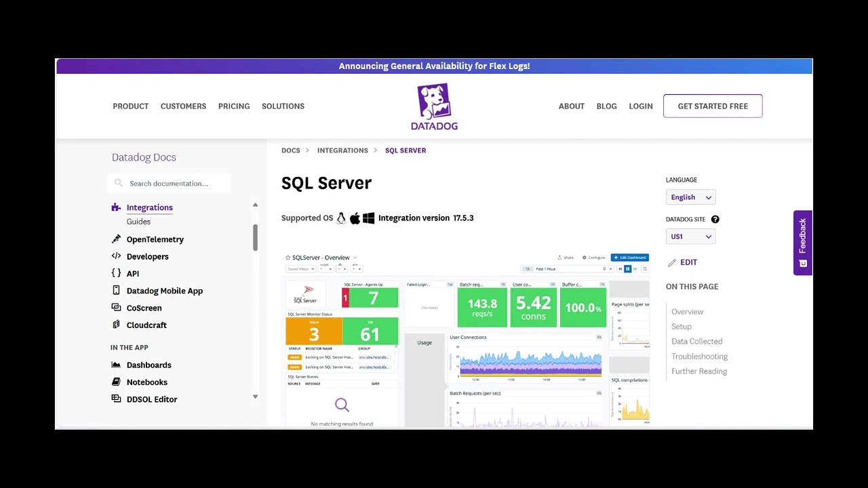Click the Get Started Free button
The image size is (868, 488).
(x=713, y=106)
